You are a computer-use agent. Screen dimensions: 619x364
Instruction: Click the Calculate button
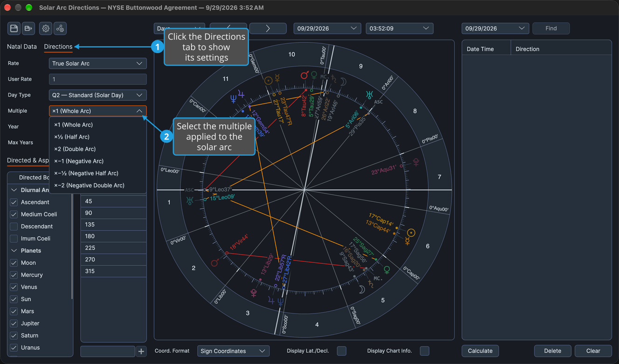[x=480, y=351]
